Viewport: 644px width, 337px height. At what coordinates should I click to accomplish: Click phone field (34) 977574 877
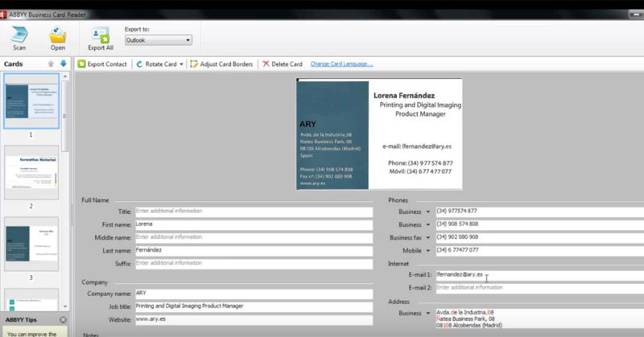pyautogui.click(x=539, y=212)
